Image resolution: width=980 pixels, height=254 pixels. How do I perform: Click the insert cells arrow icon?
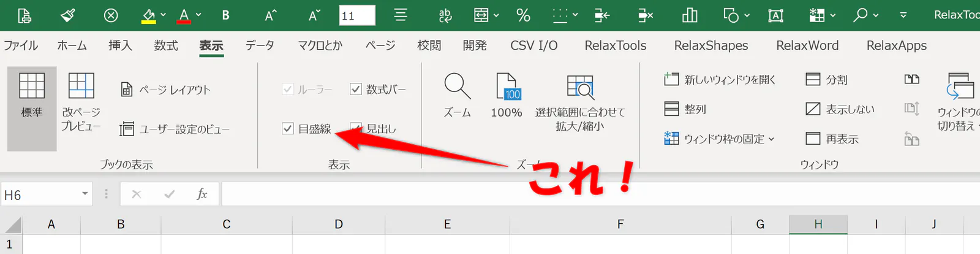602,15
